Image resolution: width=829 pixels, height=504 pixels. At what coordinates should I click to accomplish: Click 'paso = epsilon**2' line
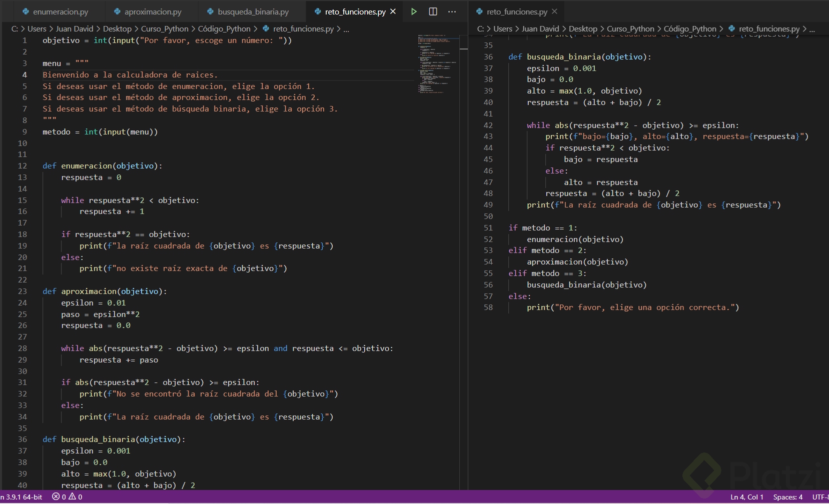100,314
